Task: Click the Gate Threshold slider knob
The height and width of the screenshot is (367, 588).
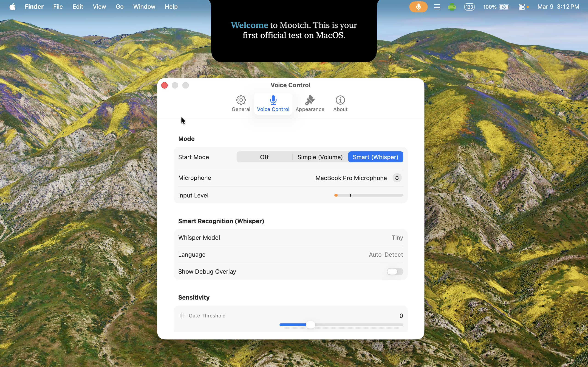Action: pyautogui.click(x=310, y=325)
